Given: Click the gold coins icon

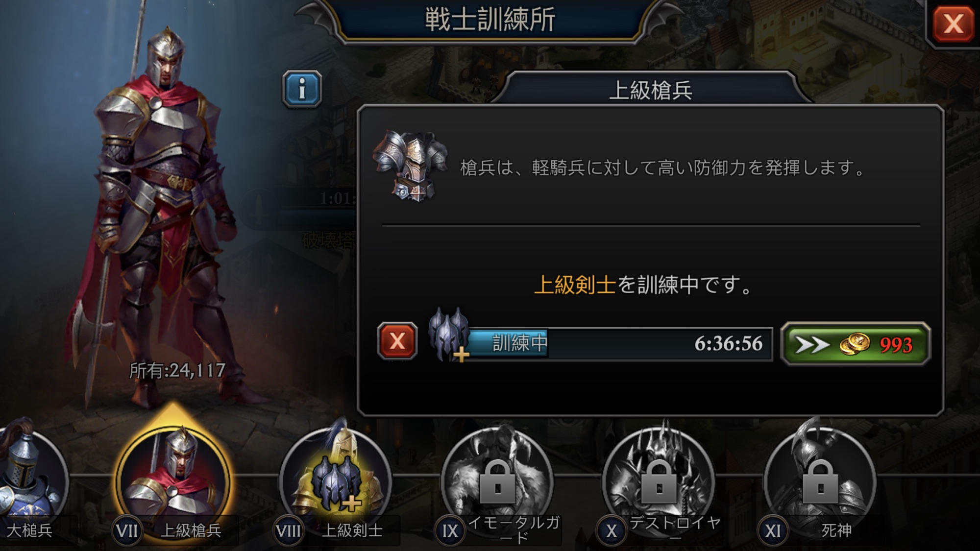Looking at the screenshot, I should (855, 344).
